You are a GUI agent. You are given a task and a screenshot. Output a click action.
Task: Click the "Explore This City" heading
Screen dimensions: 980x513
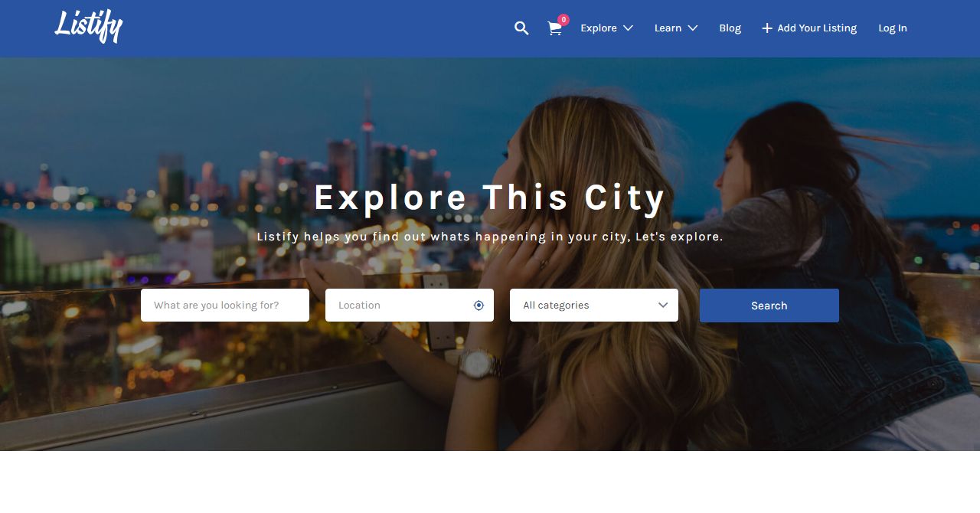tap(490, 198)
